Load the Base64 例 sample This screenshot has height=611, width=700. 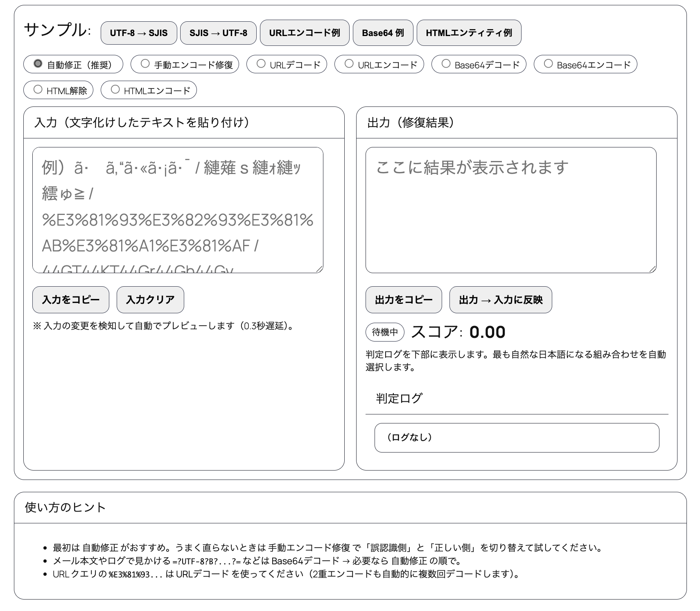[383, 33]
